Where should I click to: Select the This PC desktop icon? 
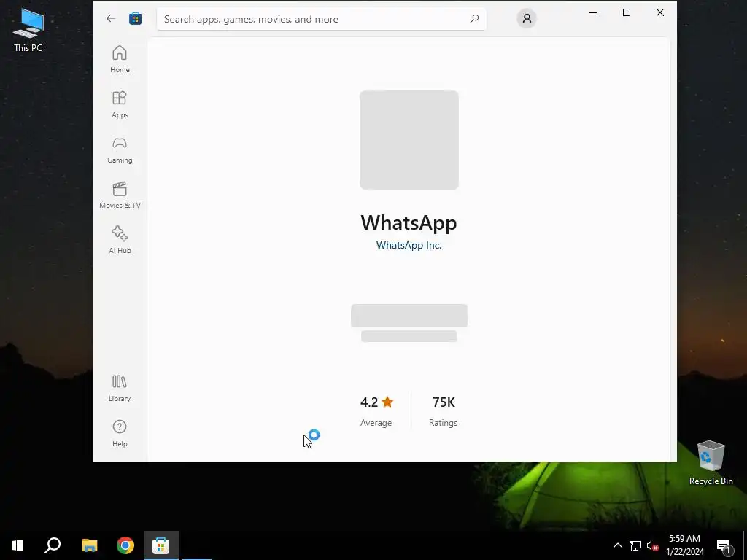pyautogui.click(x=28, y=31)
